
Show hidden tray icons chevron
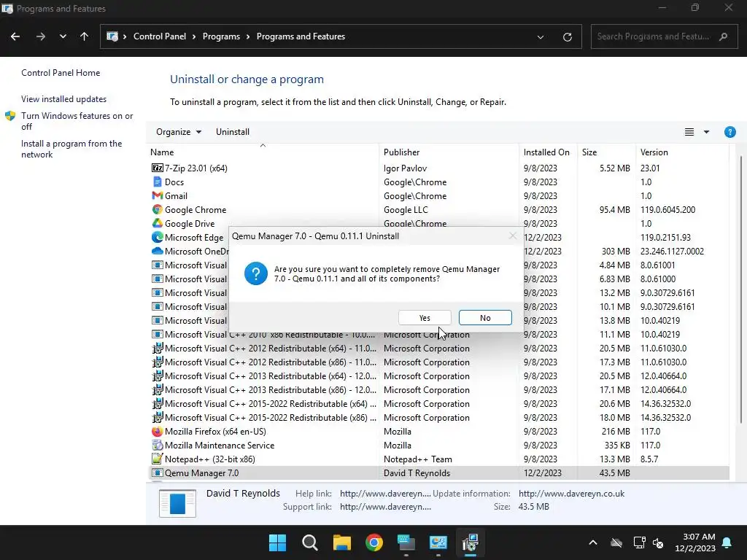[x=592, y=542]
